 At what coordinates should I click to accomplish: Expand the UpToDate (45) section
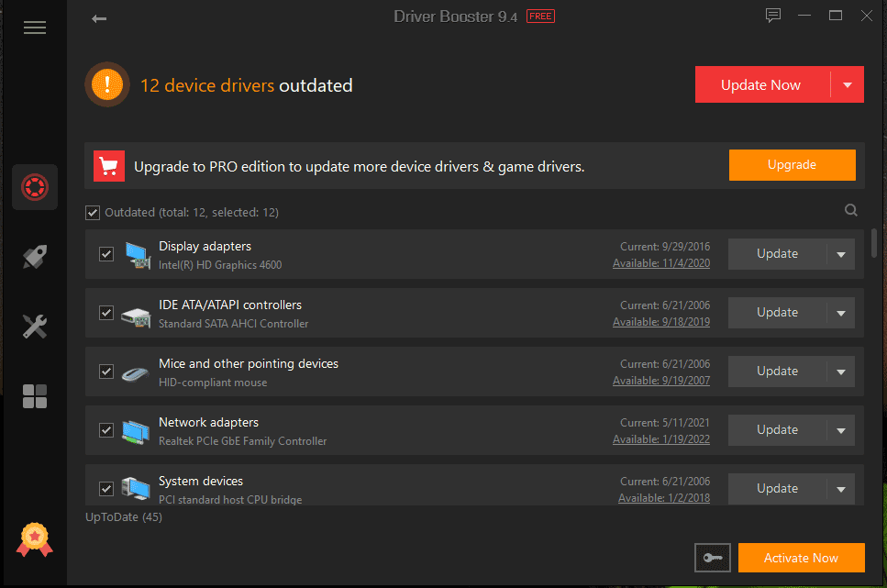[124, 517]
